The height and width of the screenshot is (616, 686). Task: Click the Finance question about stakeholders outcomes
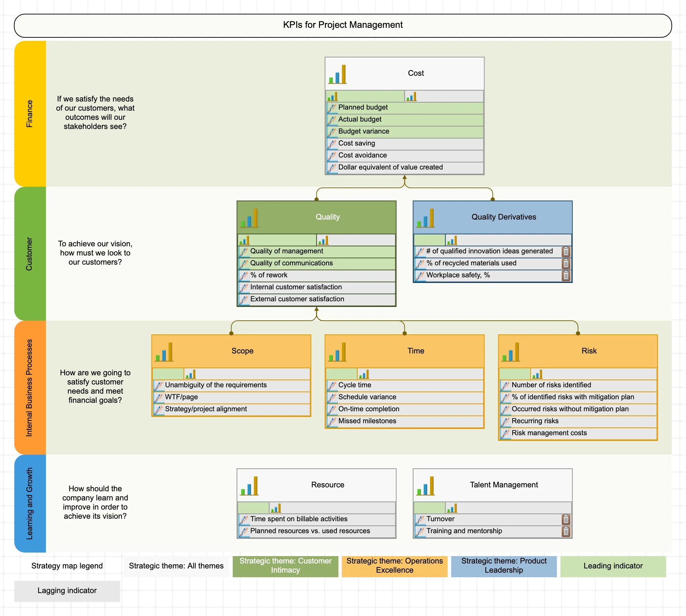point(95,113)
